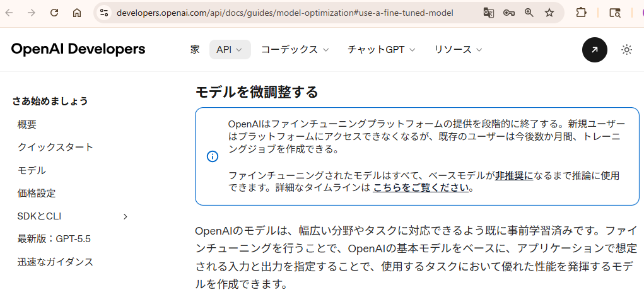Click the browser forward arrow
The height and width of the screenshot is (292, 644).
tap(31, 13)
